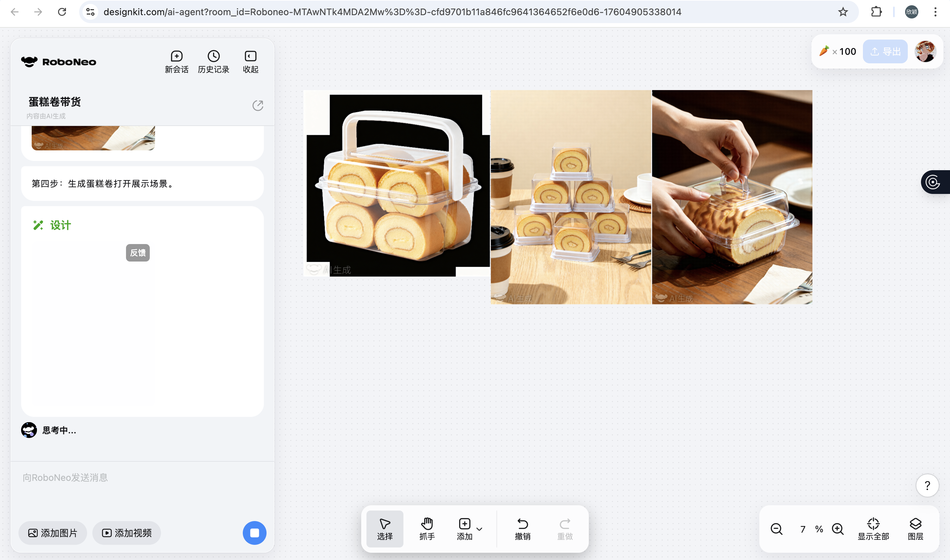Zoom out the canvas
The width and height of the screenshot is (950, 560).
(x=776, y=529)
